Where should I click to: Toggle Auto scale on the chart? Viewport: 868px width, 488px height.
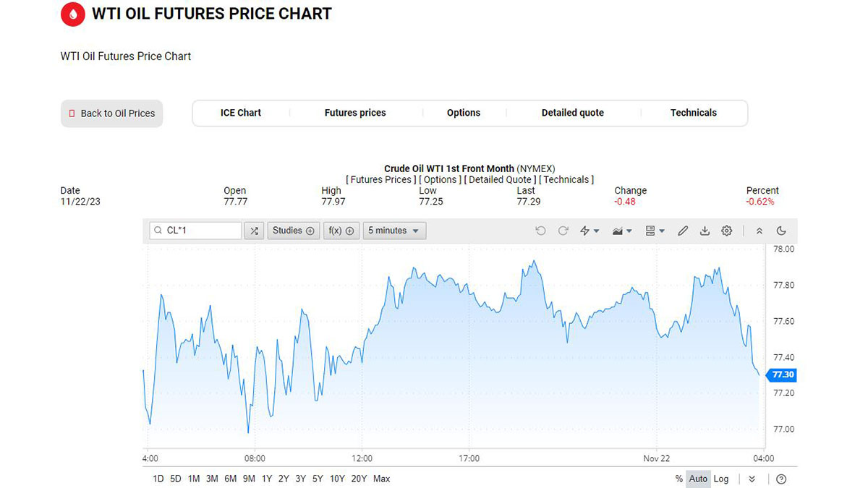pyautogui.click(x=698, y=479)
